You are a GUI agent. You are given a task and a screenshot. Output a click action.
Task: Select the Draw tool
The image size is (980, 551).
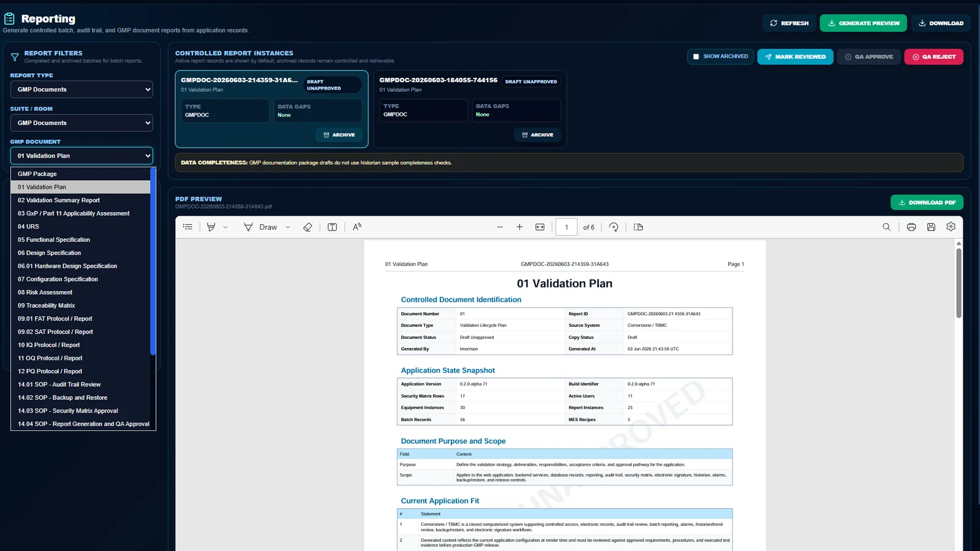click(261, 227)
